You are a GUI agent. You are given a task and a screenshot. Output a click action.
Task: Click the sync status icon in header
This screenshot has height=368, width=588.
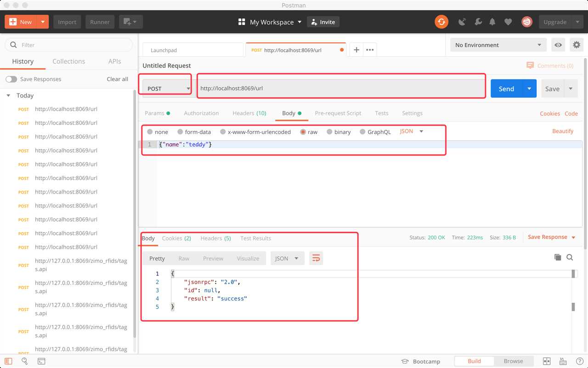441,22
